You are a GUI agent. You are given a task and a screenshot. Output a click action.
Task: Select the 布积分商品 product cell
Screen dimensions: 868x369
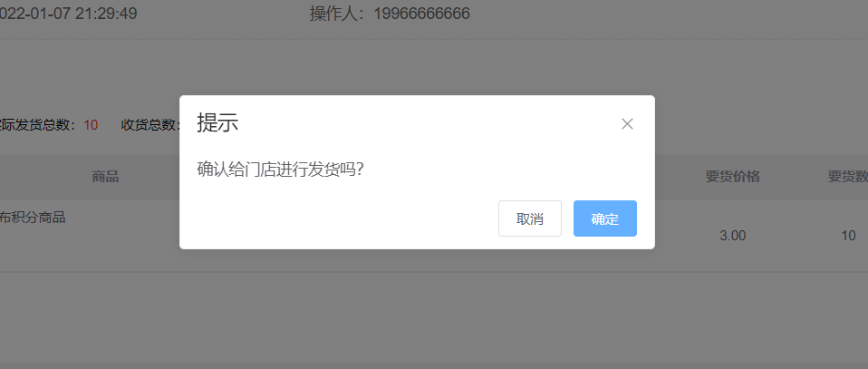[x=33, y=218]
